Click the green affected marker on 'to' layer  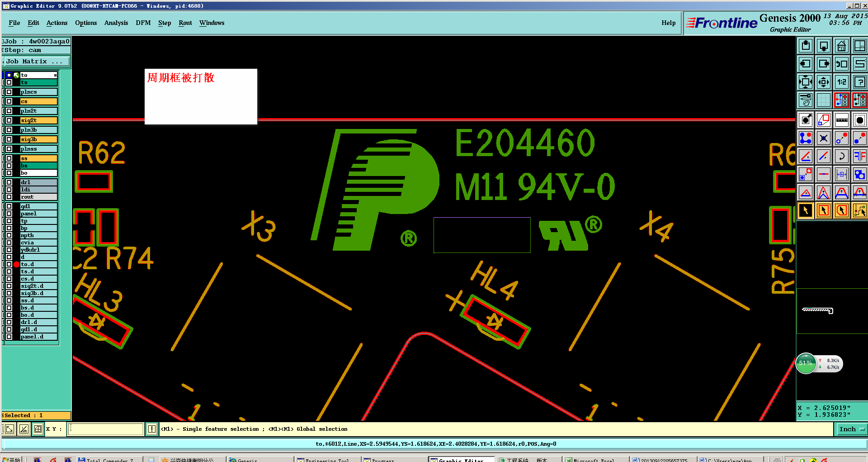pyautogui.click(x=17, y=75)
